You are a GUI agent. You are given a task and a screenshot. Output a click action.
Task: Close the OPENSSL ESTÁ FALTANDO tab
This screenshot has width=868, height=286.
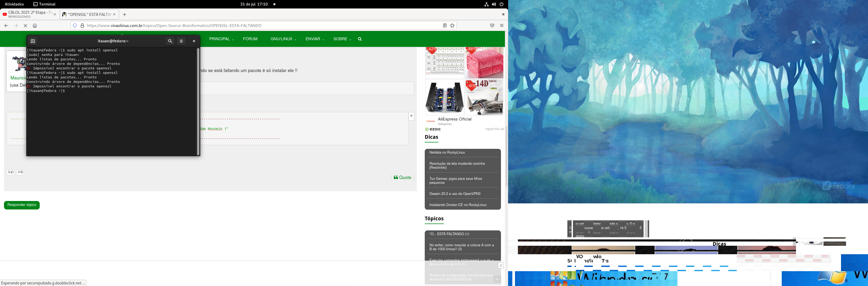point(114,15)
